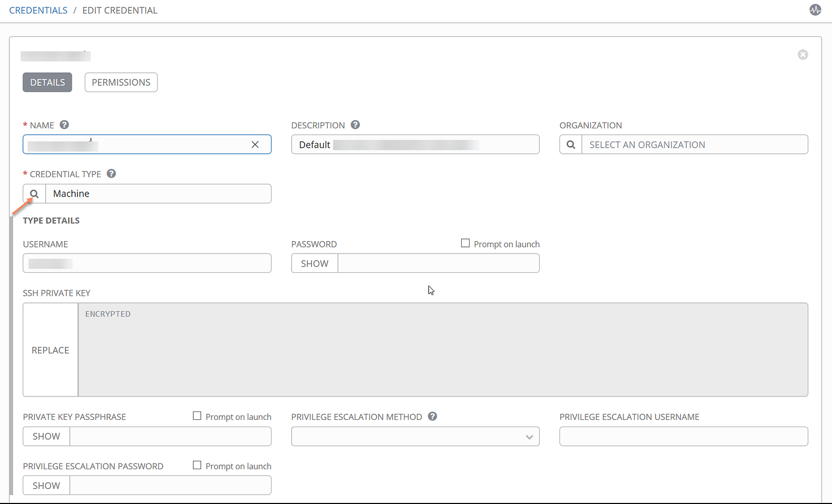This screenshot has height=504, width=832.
Task: Click the Name field help icon
Action: click(x=64, y=125)
